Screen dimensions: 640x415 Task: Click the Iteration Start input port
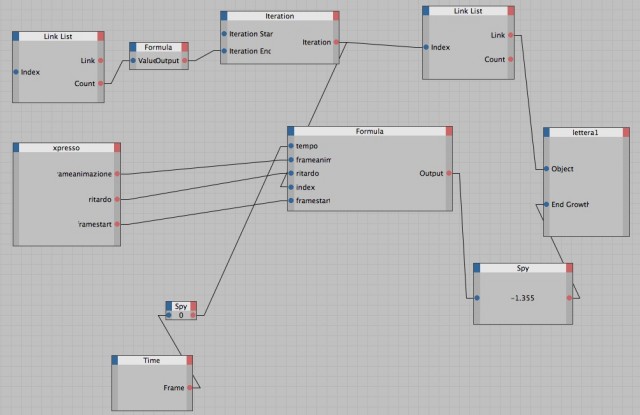[224, 34]
